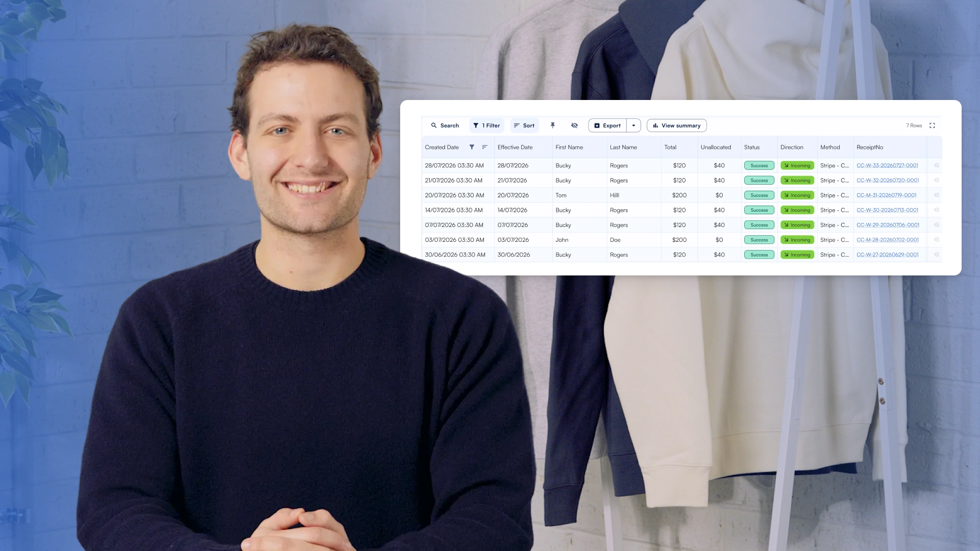Screen dimensions: 980x551
Task: Click the Created Date column filter icon
Action: (x=472, y=147)
